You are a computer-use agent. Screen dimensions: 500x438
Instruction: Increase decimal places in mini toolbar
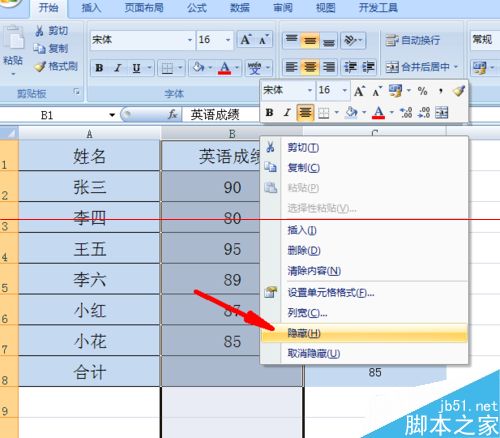coord(406,112)
